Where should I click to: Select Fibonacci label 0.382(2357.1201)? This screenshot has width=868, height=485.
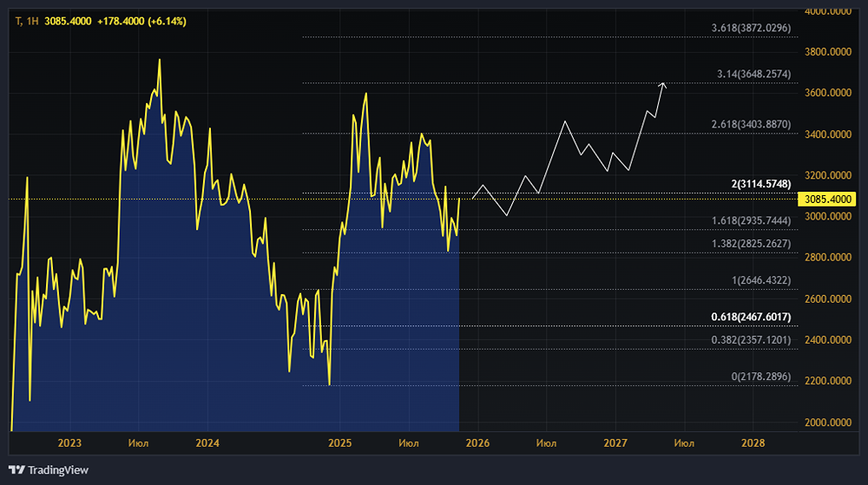click(751, 340)
